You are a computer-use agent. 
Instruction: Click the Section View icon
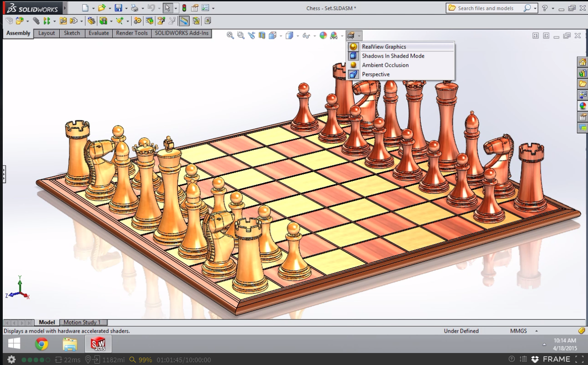262,36
